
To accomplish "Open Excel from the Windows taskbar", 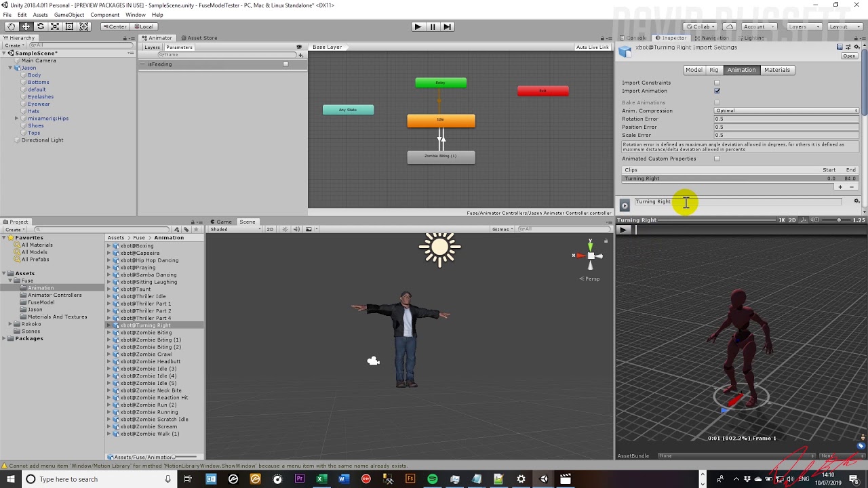I will [321, 479].
